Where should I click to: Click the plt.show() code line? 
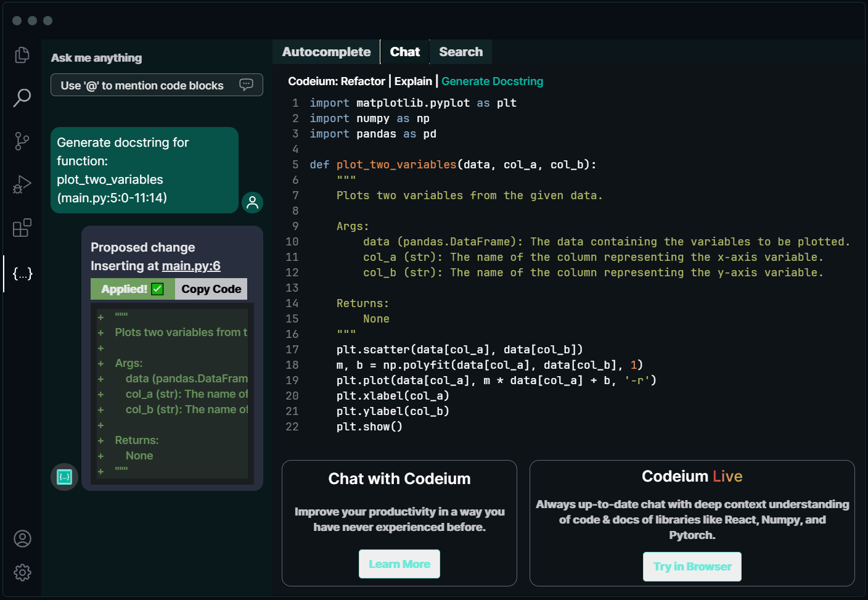tap(369, 427)
